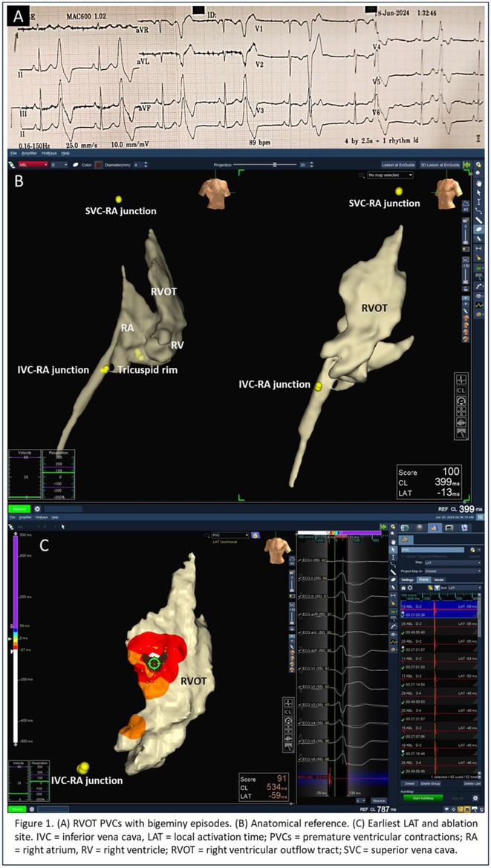This screenshot has height=868, width=491.
Task: Select the Points tab
Action: (x=424, y=580)
